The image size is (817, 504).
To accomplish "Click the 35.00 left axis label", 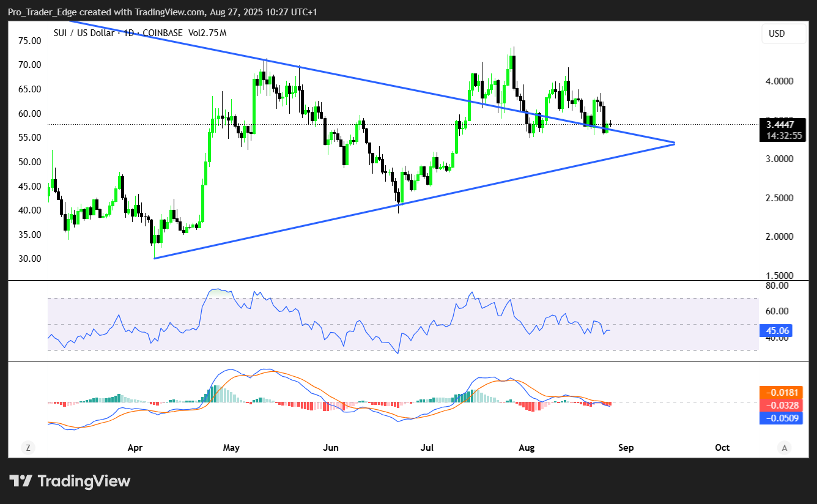I will [x=31, y=235].
